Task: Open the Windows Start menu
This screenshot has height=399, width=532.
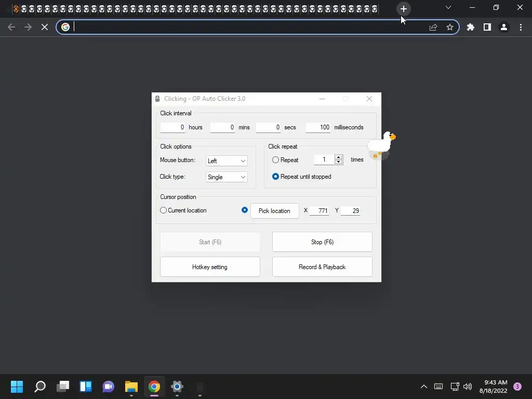Action: [x=17, y=387]
